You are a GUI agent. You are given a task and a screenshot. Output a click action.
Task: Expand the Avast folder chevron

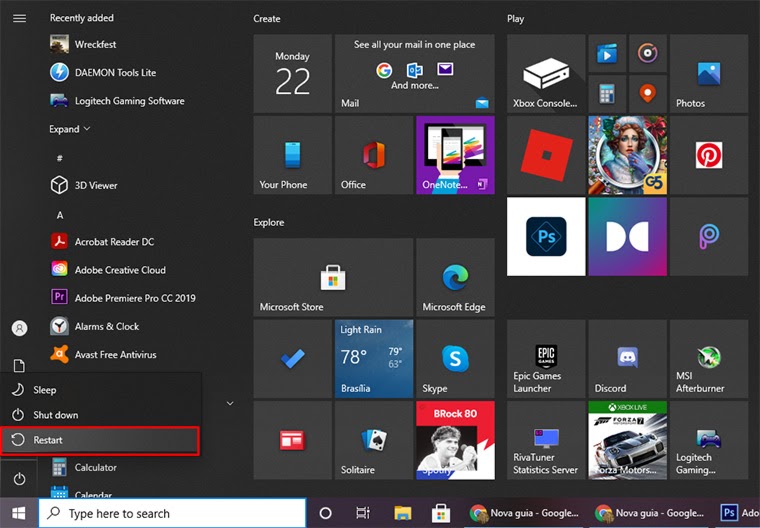tap(230, 403)
